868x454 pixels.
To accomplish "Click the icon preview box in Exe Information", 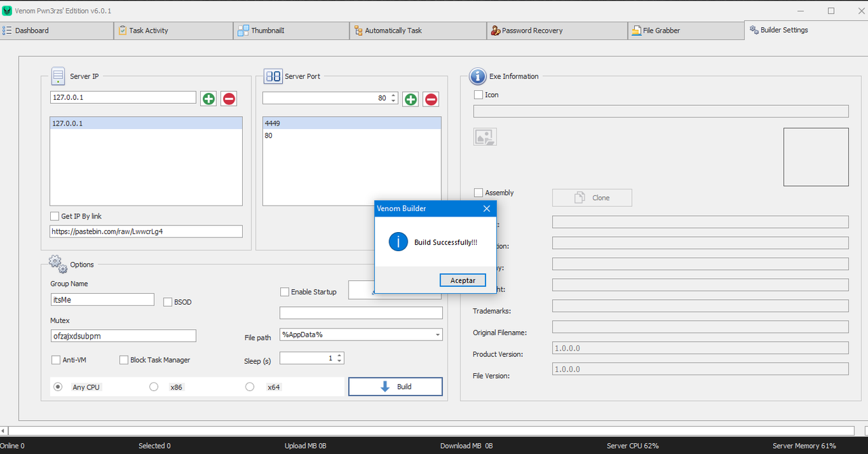I will coord(816,157).
